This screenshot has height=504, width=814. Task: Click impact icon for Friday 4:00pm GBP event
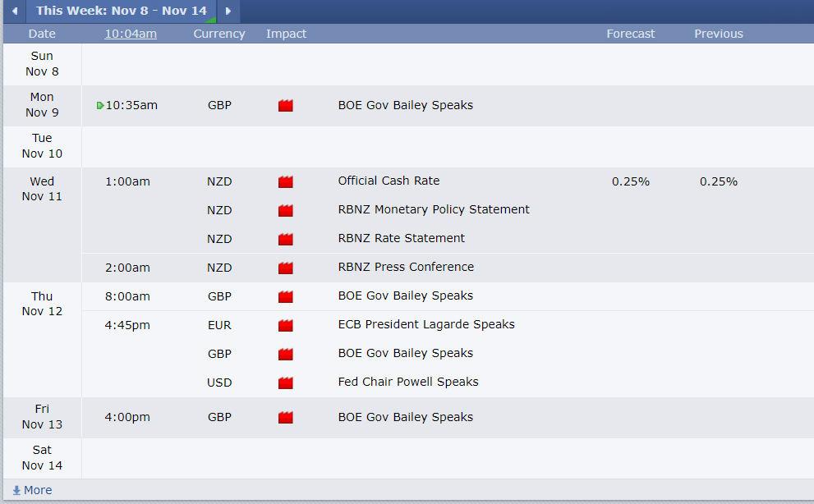pyautogui.click(x=286, y=417)
